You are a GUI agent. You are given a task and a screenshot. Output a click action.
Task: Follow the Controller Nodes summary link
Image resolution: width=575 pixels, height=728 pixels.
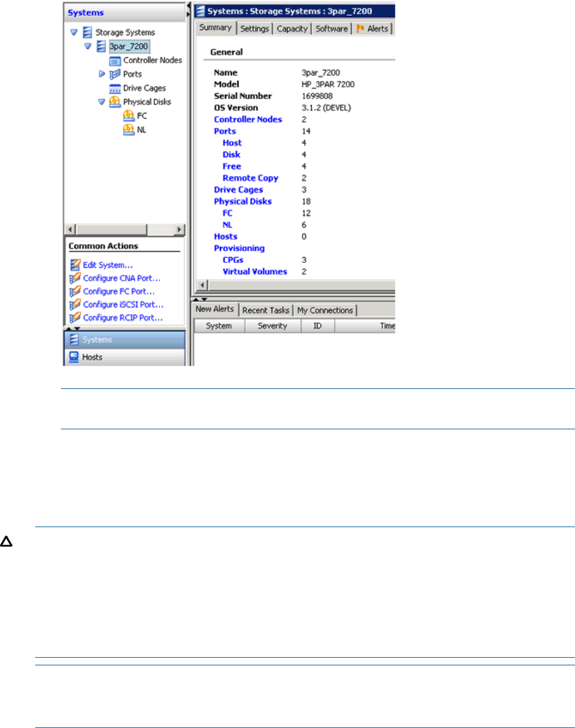[248, 119]
